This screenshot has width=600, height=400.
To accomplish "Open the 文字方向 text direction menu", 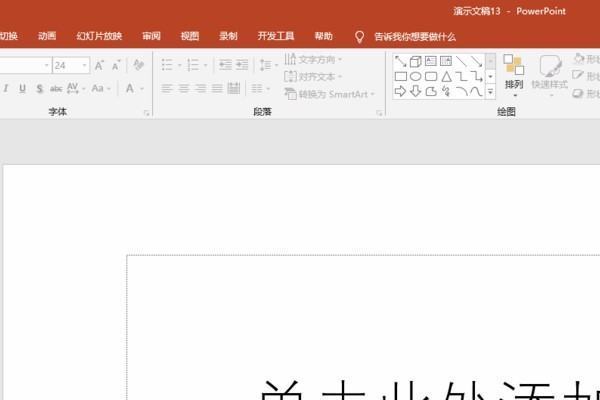I will [313, 60].
